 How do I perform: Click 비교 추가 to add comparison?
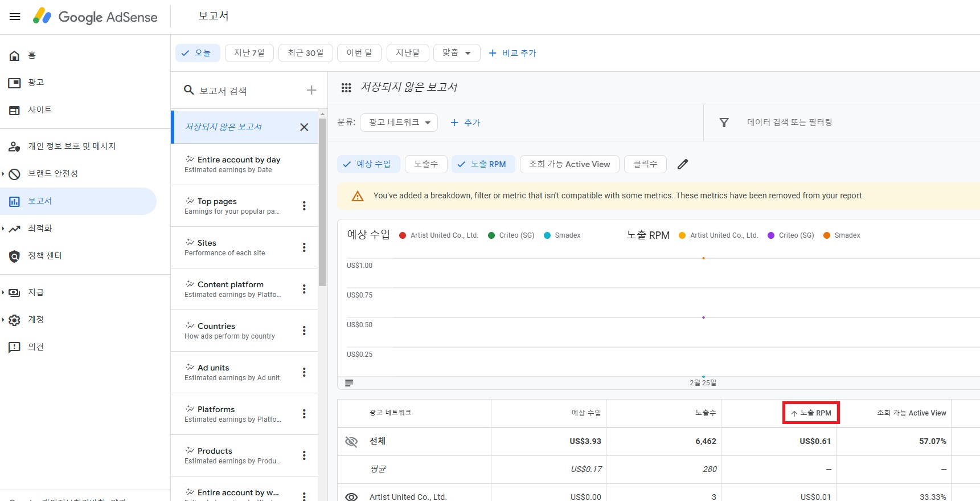[x=512, y=53]
